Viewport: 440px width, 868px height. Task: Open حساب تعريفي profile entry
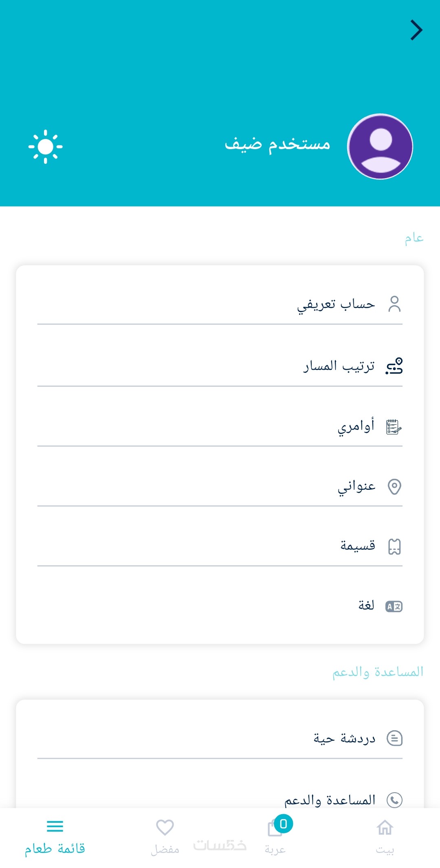[x=336, y=304]
